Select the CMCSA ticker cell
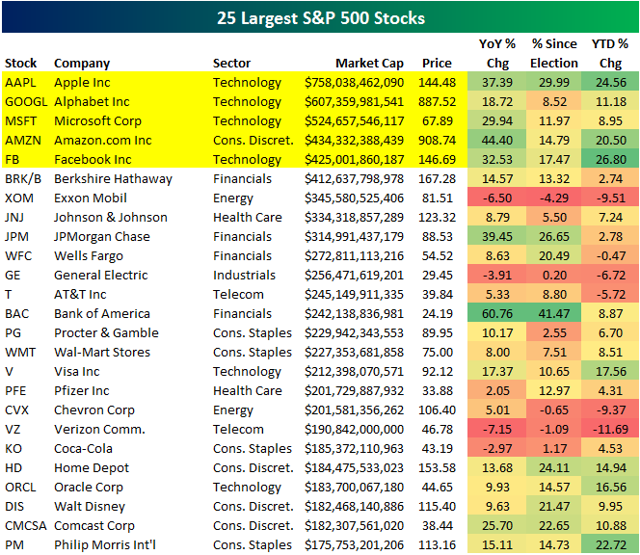This screenshot has width=640, height=555. click(27, 527)
